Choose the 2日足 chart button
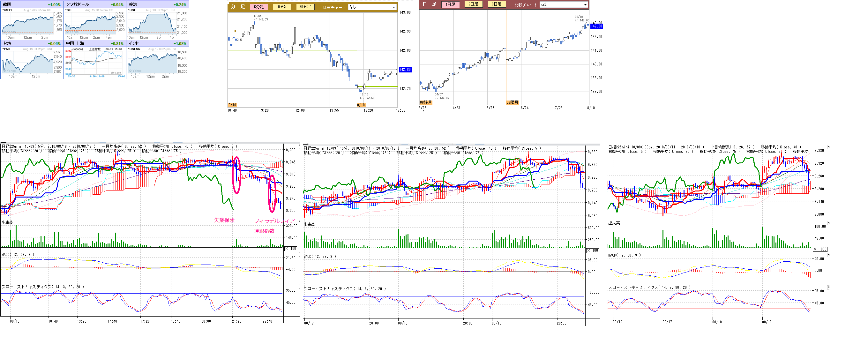Image resolution: width=868 pixels, height=344 pixels. [473, 4]
